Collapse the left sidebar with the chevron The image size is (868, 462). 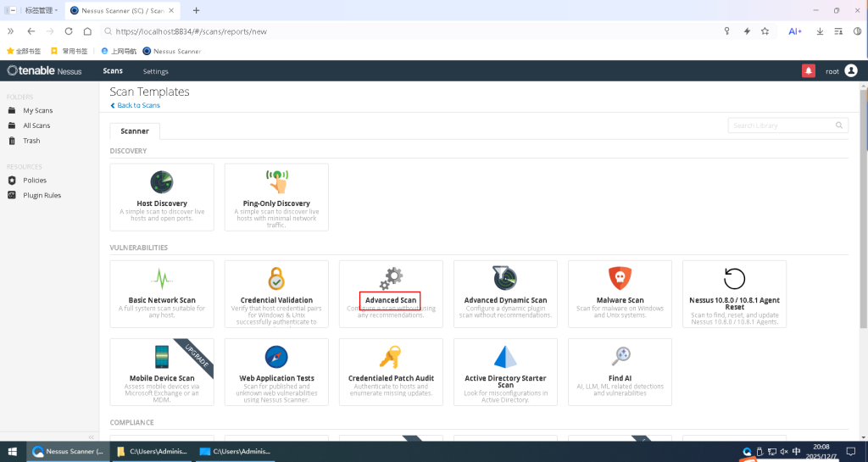coord(91,437)
